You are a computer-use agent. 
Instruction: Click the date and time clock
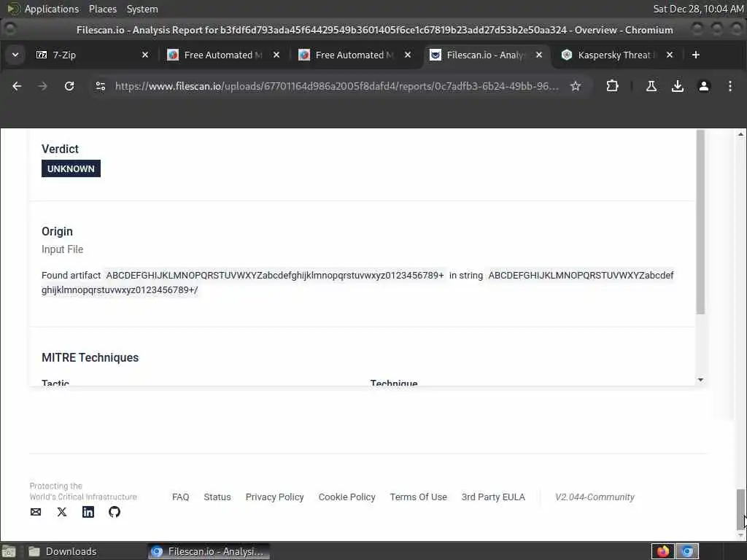tap(698, 9)
